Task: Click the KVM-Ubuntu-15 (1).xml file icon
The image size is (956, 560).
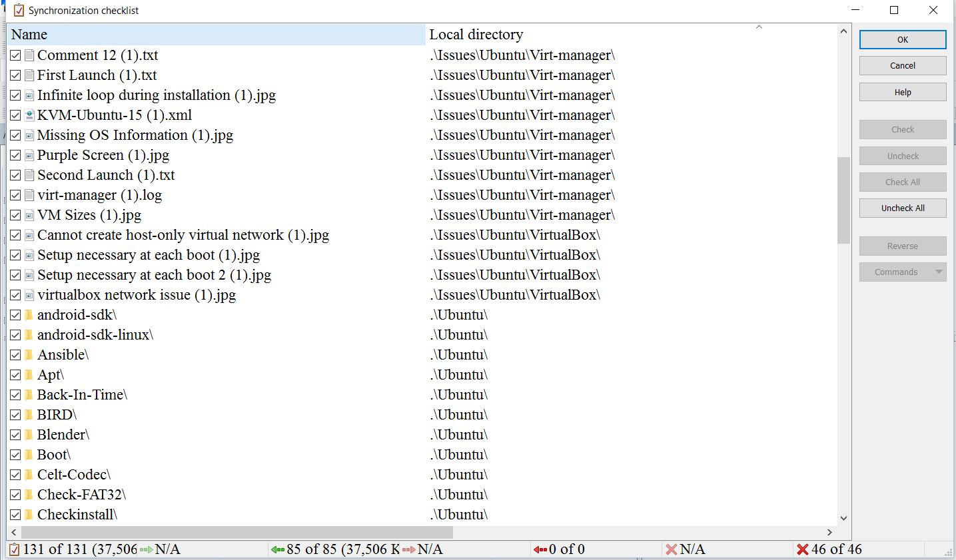Action: (x=29, y=115)
